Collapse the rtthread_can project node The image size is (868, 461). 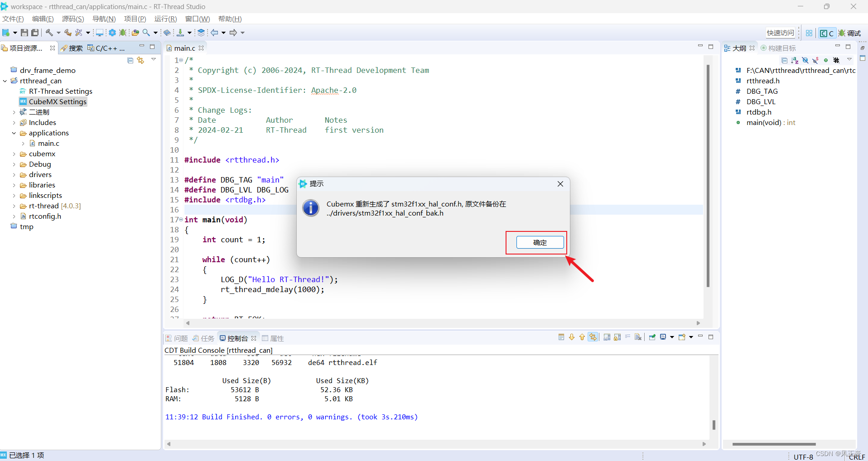click(x=5, y=81)
